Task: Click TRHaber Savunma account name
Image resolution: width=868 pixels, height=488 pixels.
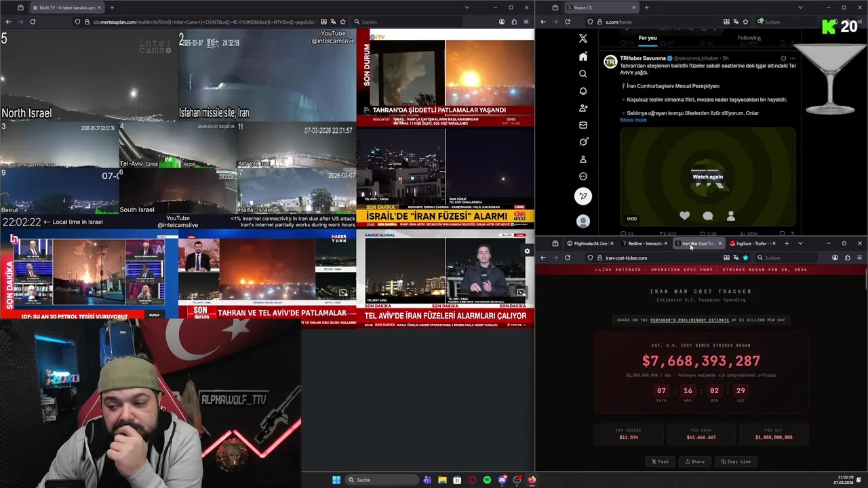Action: (643, 58)
